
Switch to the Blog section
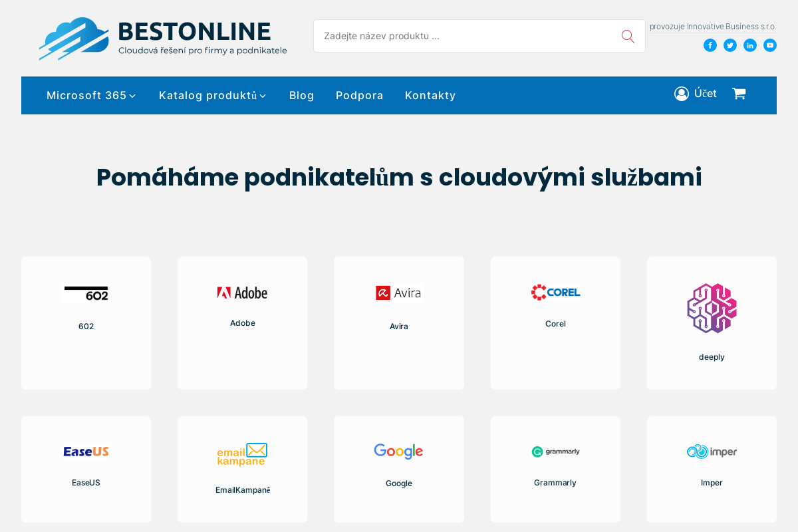coord(301,95)
